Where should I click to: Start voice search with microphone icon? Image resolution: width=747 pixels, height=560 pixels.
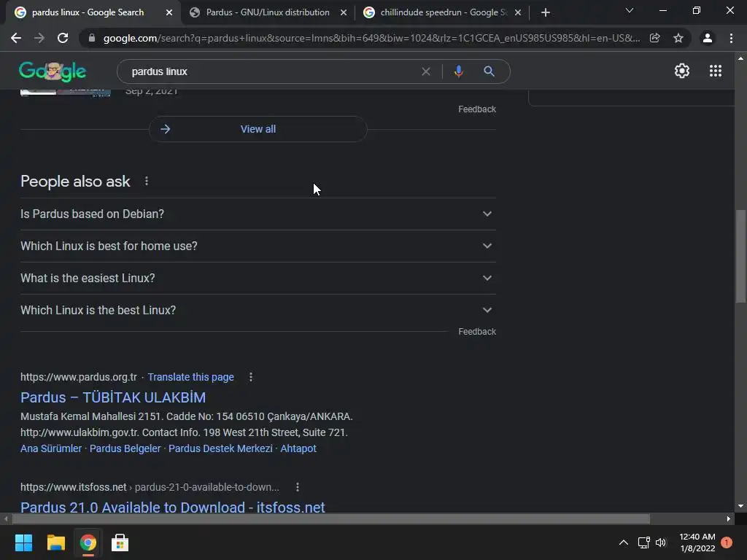[458, 71]
